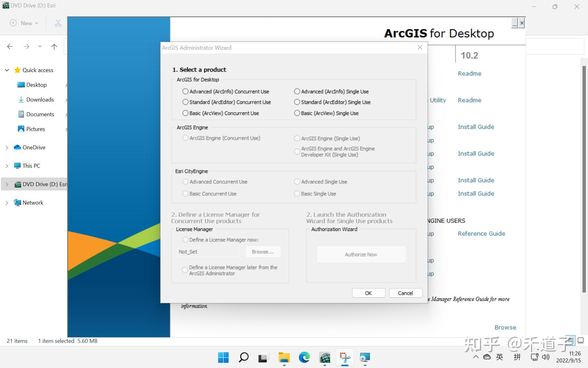Open the Readme link beside 10.2

pyautogui.click(x=469, y=73)
